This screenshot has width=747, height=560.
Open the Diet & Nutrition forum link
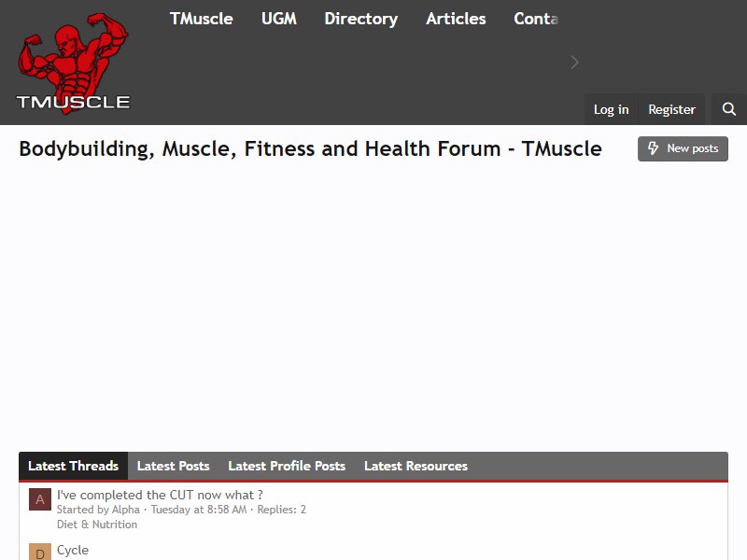pyautogui.click(x=97, y=525)
